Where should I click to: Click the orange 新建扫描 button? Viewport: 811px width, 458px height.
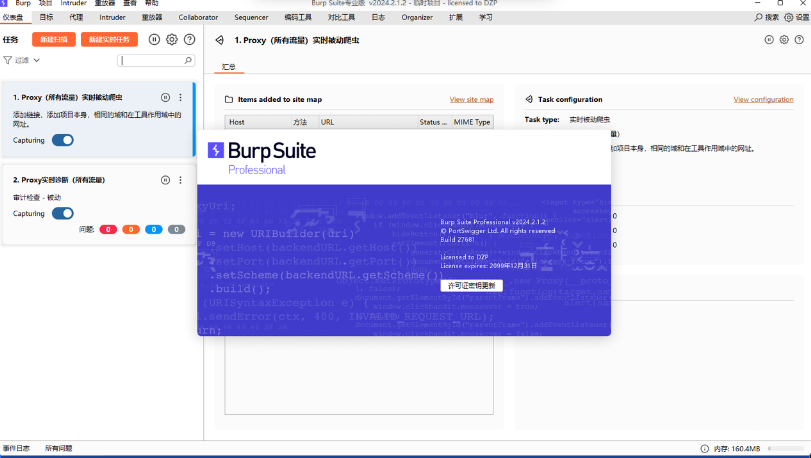coord(53,39)
